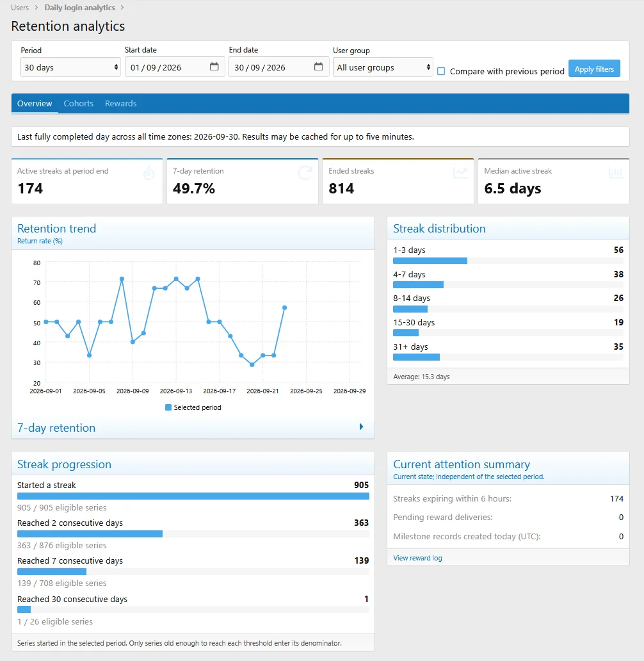
Task: Click the Active streaks value 174
Action: pyautogui.click(x=30, y=188)
